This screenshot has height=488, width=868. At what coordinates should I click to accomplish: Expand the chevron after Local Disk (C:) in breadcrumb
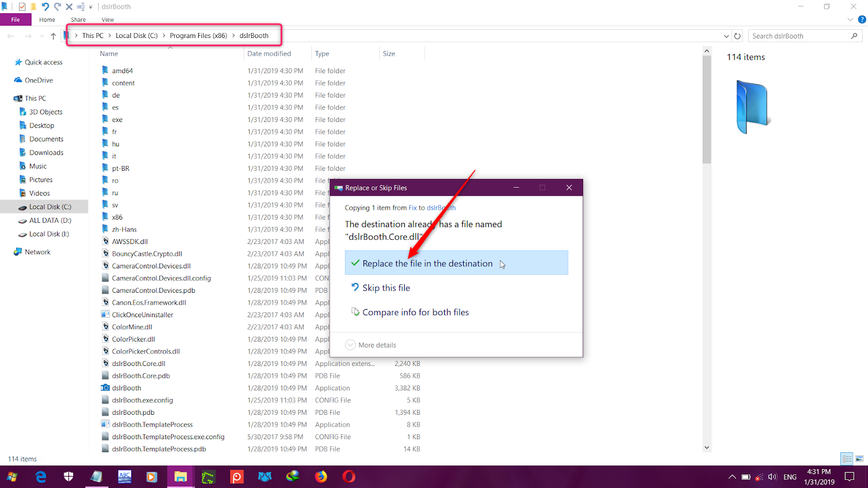coord(164,36)
